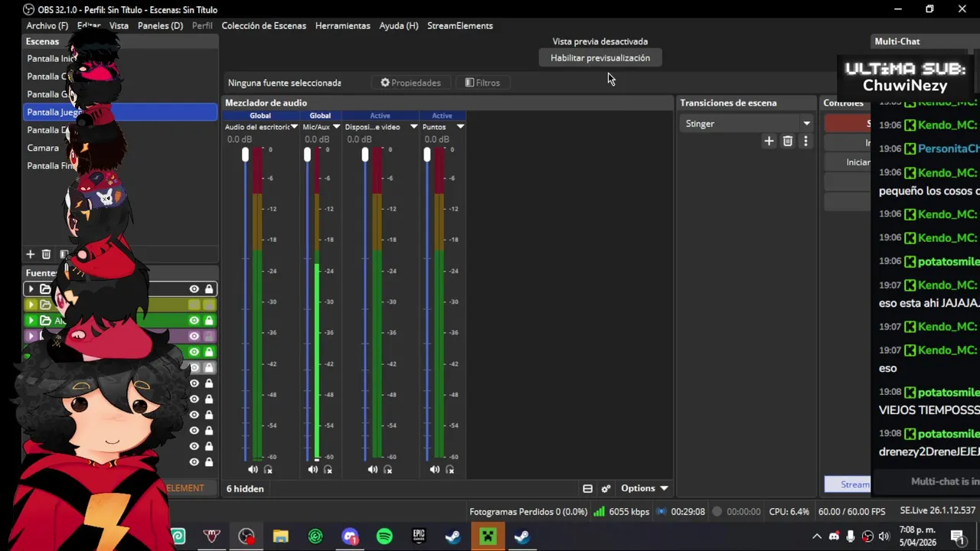Screen dimensions: 980x551
Task: Select the Multi-Chat dock tab
Action: pyautogui.click(x=897, y=41)
